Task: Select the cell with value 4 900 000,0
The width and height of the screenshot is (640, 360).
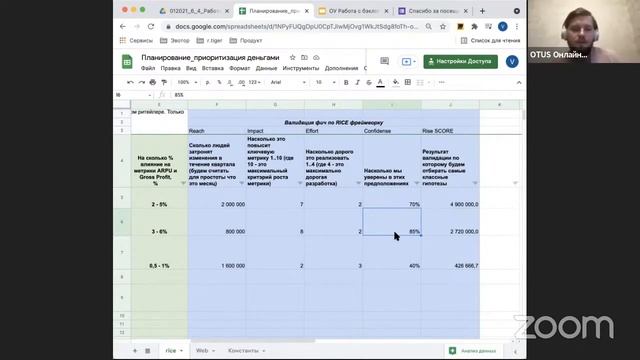Action: pyautogui.click(x=450, y=198)
